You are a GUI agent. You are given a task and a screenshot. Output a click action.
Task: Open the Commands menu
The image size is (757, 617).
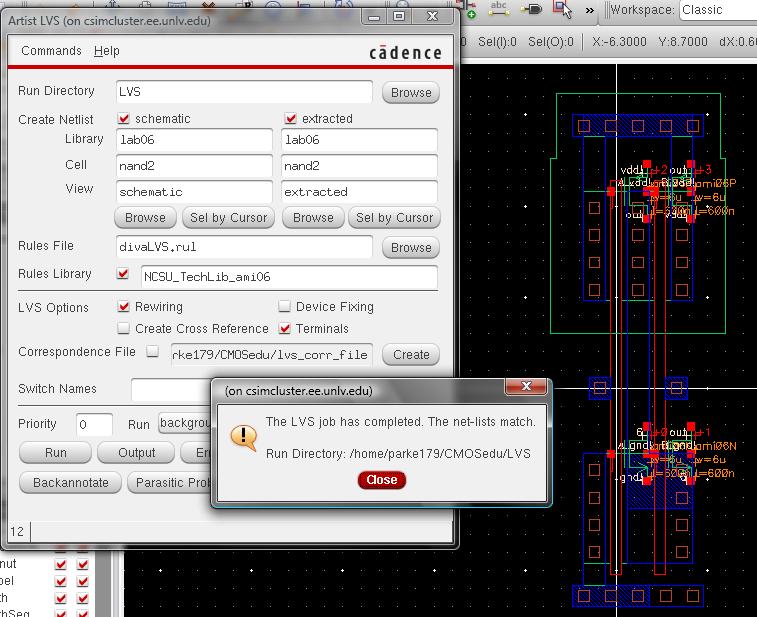click(x=51, y=51)
